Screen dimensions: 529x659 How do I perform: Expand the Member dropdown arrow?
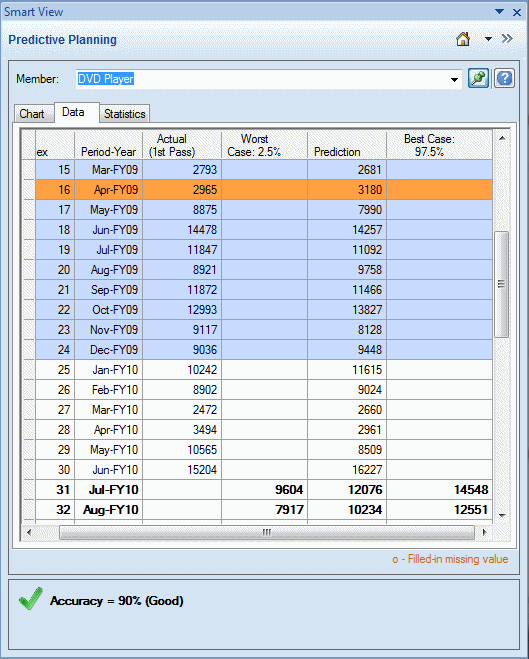click(454, 79)
